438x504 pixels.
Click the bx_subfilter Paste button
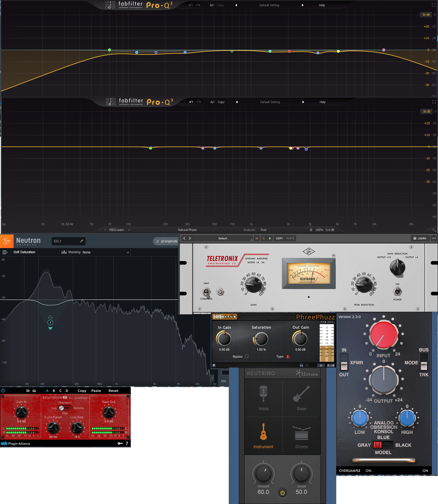[96, 391]
